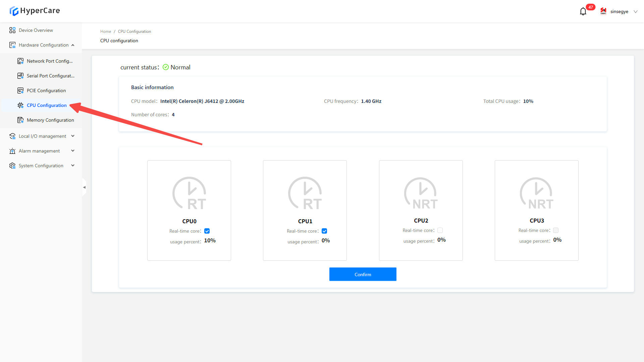Click the Confirm button
Viewport: 644px width, 362px height.
363,274
